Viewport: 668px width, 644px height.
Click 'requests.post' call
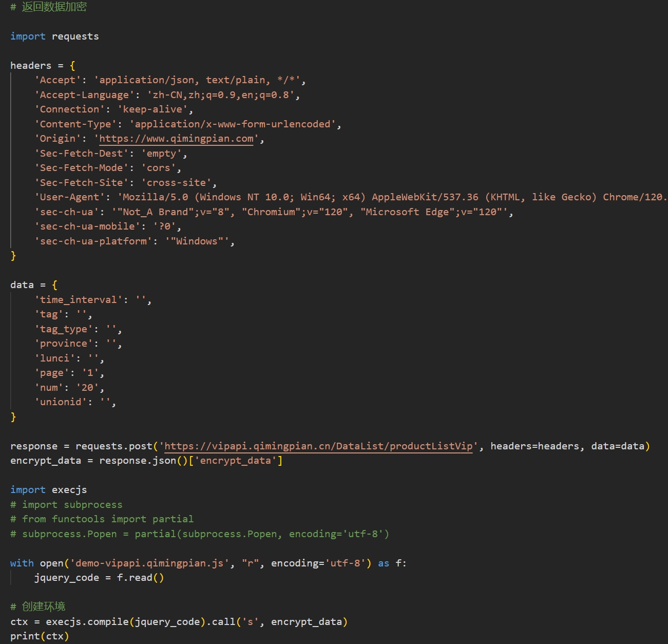(x=114, y=446)
